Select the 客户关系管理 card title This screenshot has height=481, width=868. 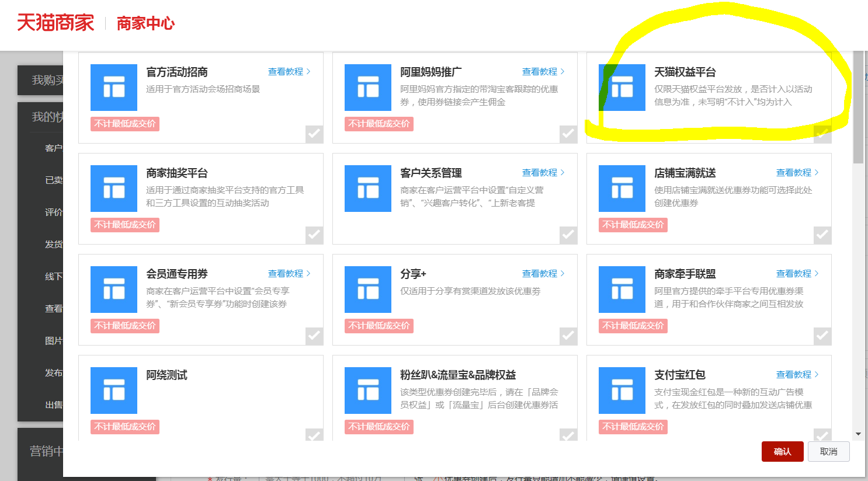[431, 173]
